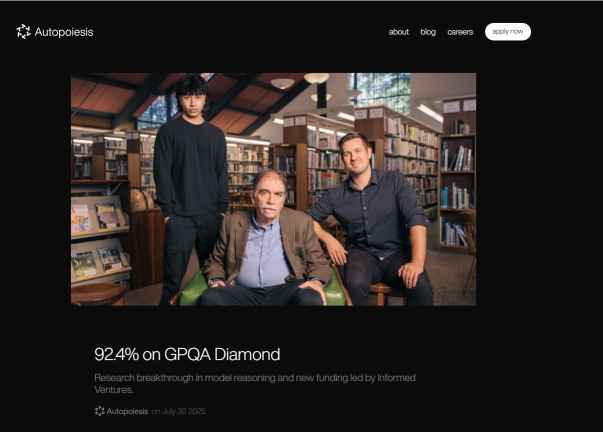Go to the blog section

click(428, 32)
